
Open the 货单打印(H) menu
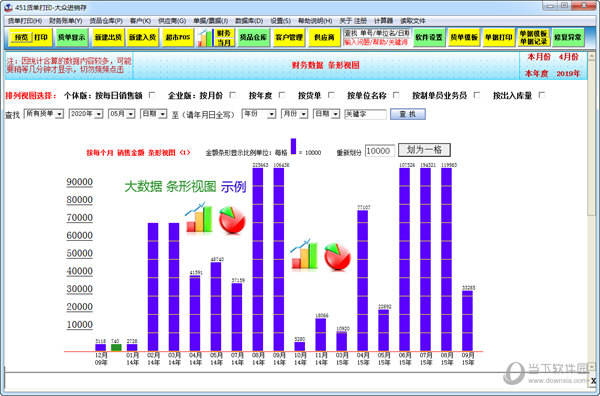tap(25, 21)
